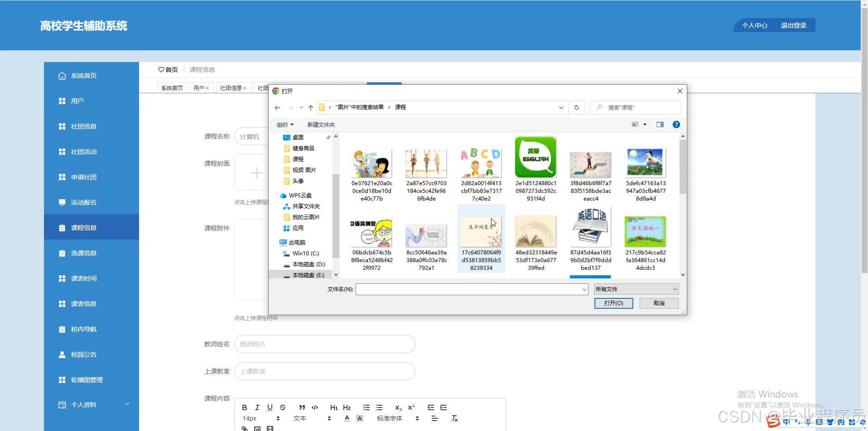The height and width of the screenshot is (431, 868).
Task: Click 打开(O) button in file dialog
Action: click(613, 303)
